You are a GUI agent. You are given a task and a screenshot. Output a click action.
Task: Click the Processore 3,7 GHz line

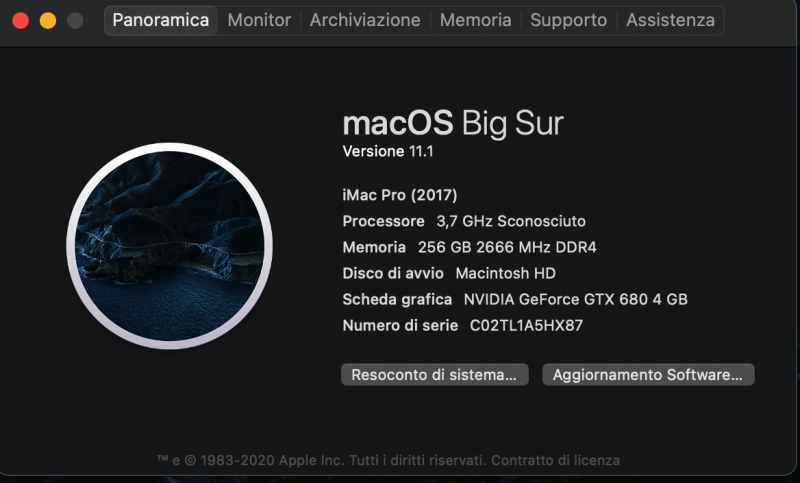pyautogui.click(x=464, y=221)
